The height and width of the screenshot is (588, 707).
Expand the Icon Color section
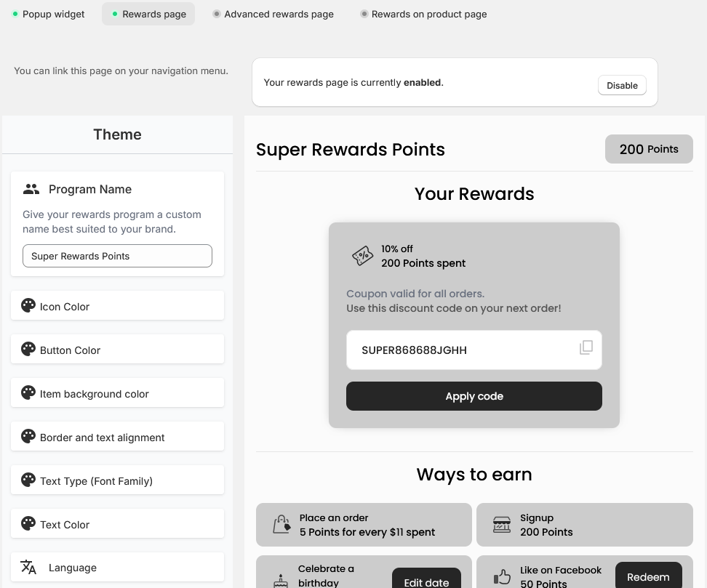(117, 306)
